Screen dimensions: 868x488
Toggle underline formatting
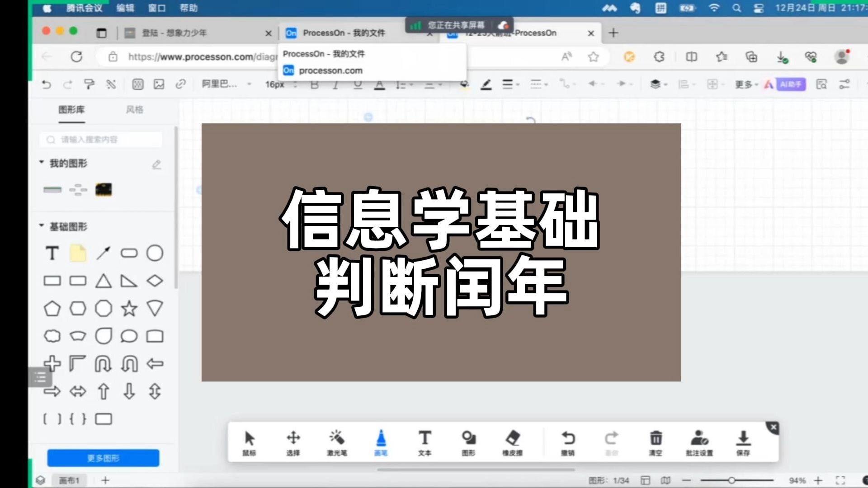pyautogui.click(x=357, y=84)
